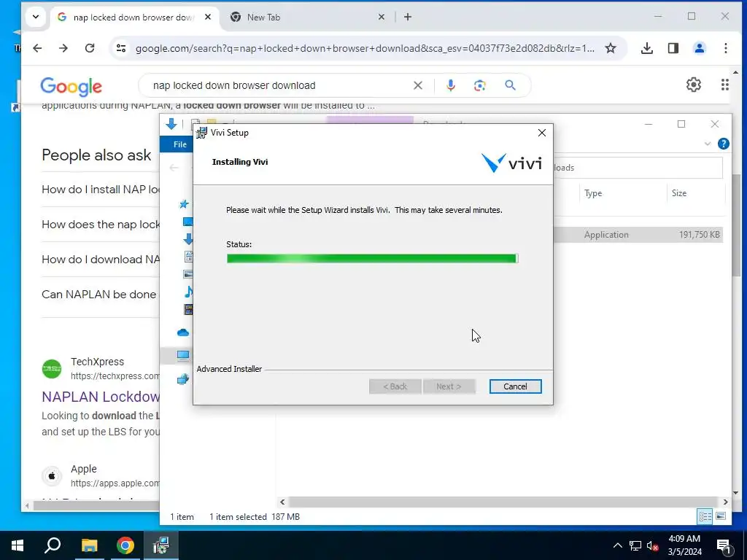Open a new Chrome tab
The width and height of the screenshot is (747, 560).
click(407, 17)
